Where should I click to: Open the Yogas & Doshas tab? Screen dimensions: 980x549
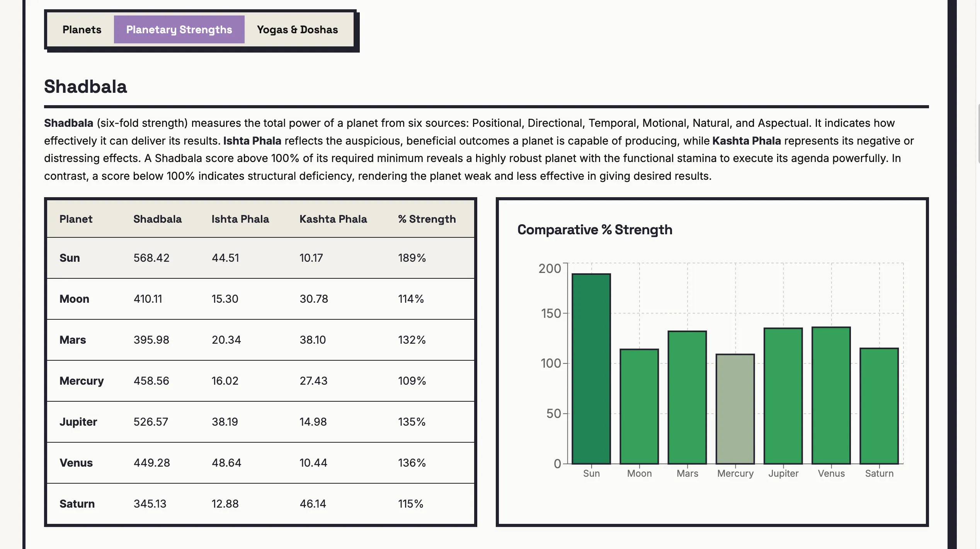[298, 29]
